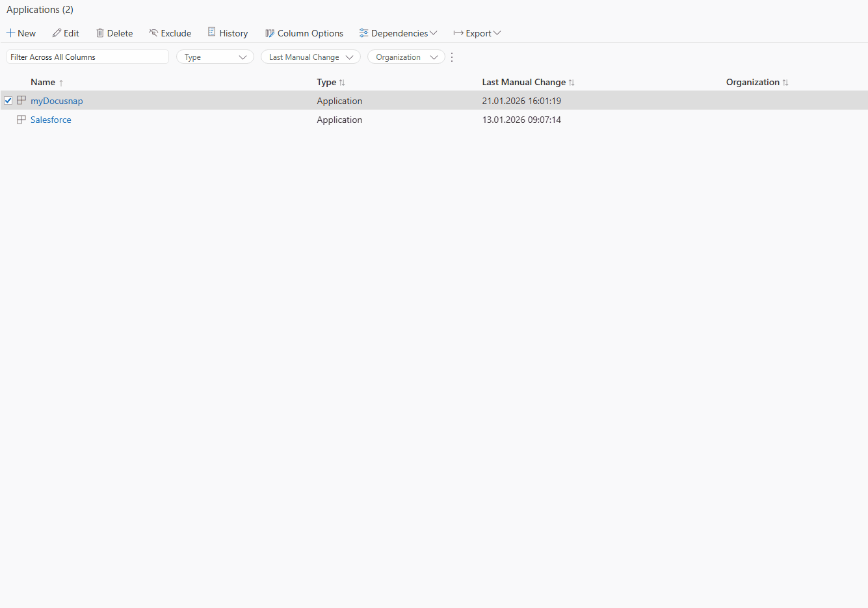Screen dimensions: 868x608
Task: Click the Delete trash icon
Action: [99, 33]
